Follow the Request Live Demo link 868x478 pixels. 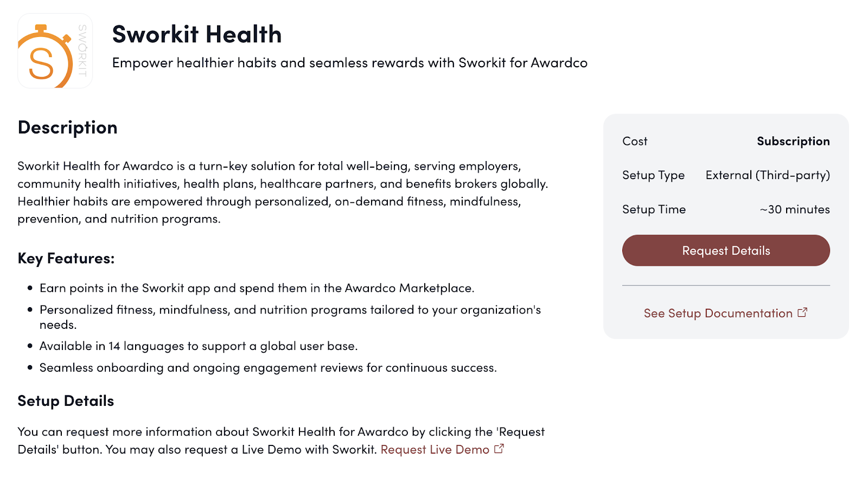[x=435, y=449]
